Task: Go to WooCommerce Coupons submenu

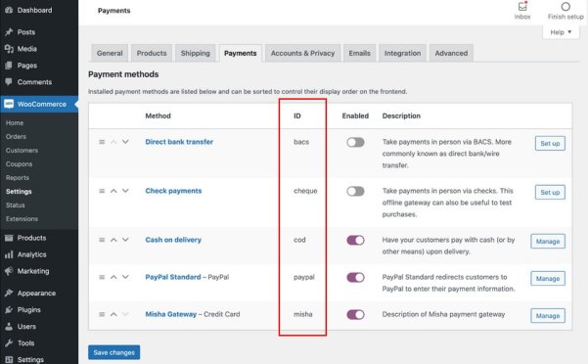Action: [19, 163]
